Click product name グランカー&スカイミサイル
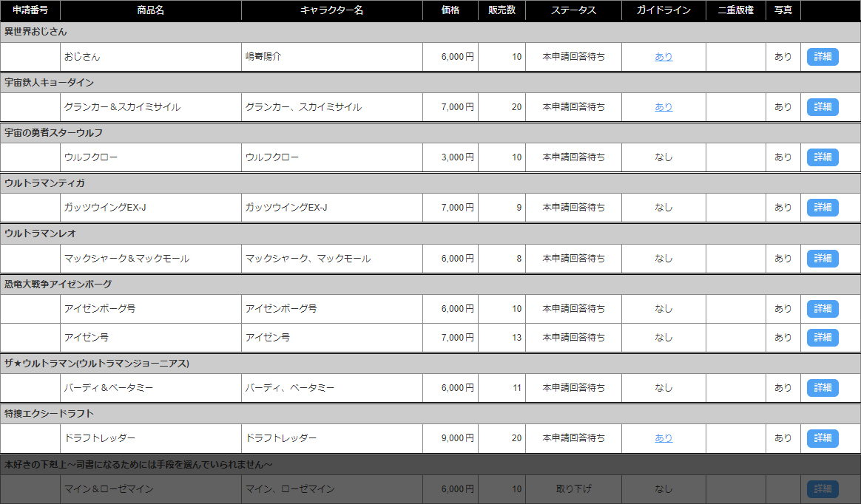Image resolution: width=861 pixels, height=504 pixels. 122,107
